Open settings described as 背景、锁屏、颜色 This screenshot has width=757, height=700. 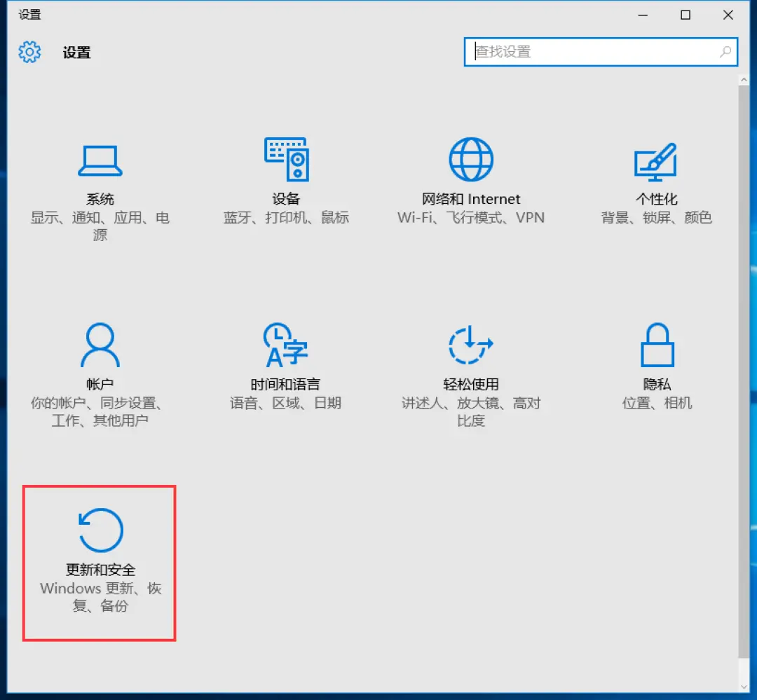(657, 218)
